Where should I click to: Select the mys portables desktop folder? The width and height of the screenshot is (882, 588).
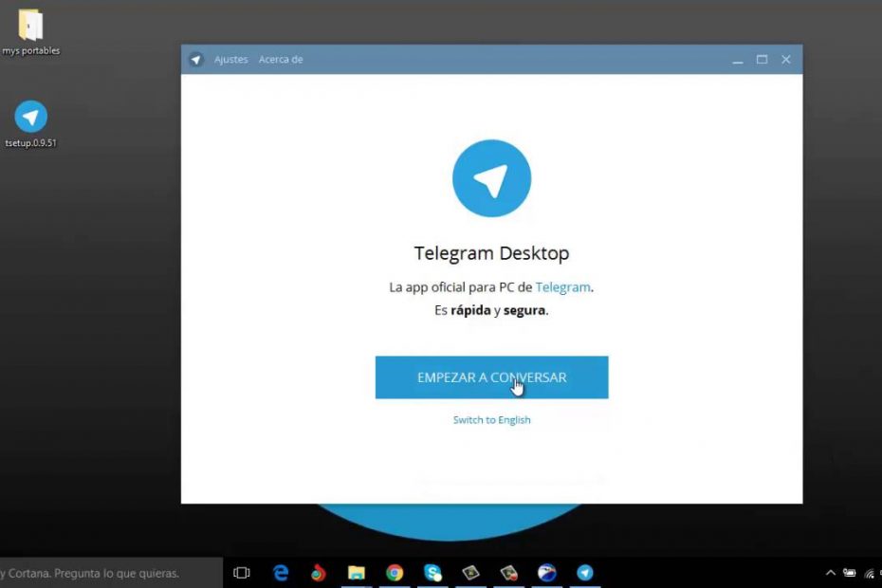pos(30,32)
